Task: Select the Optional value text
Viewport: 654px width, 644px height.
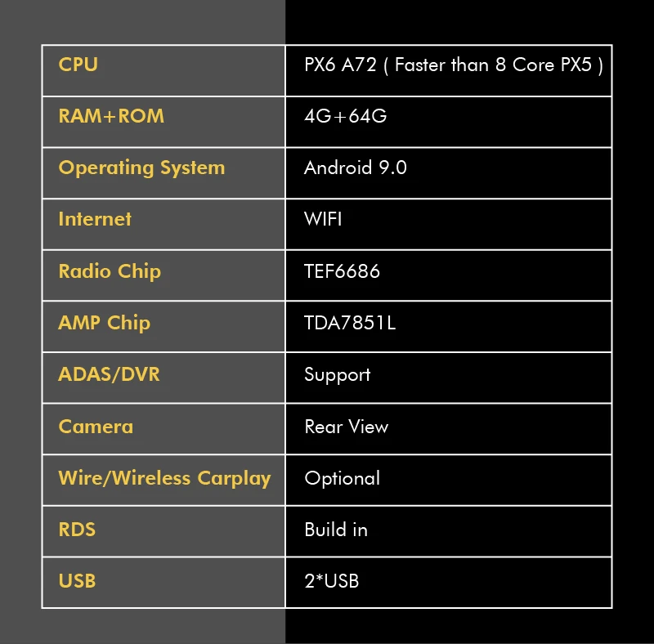Action: [x=342, y=478]
